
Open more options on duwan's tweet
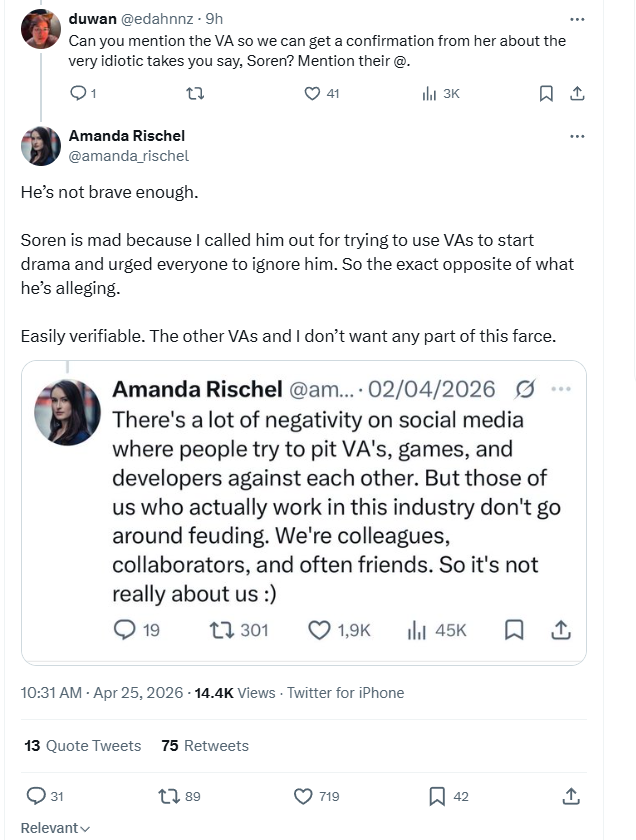pos(576,19)
